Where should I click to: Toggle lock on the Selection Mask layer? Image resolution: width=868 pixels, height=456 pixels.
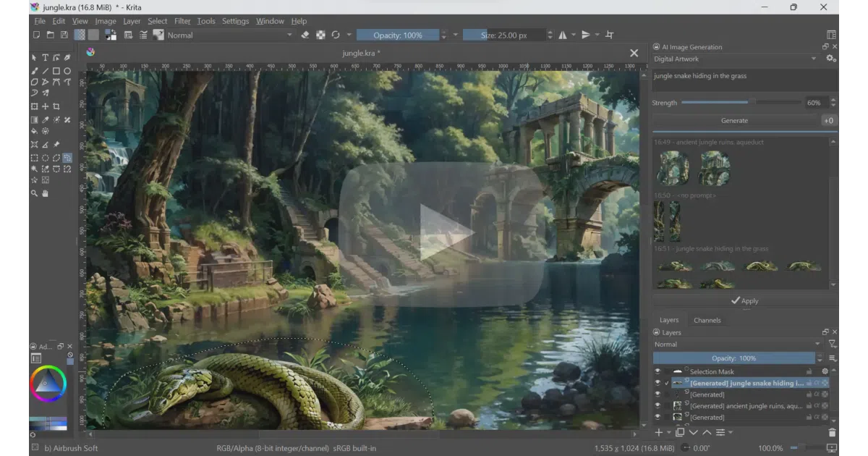(809, 371)
